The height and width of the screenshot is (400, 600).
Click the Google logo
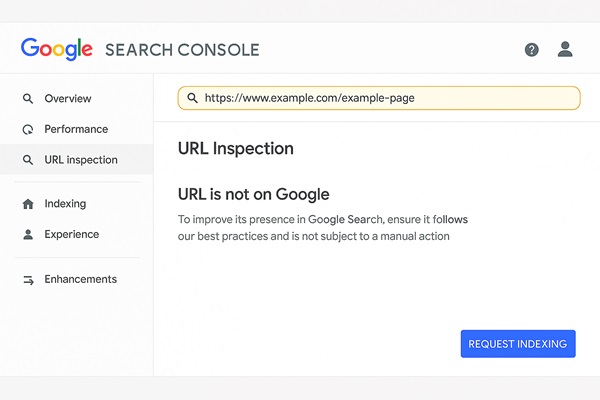tap(56, 49)
